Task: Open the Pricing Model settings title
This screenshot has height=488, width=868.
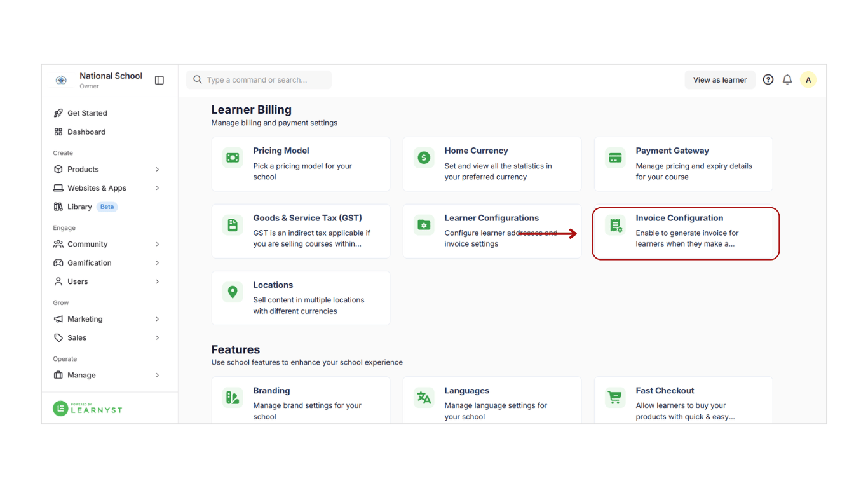Action: click(x=281, y=151)
